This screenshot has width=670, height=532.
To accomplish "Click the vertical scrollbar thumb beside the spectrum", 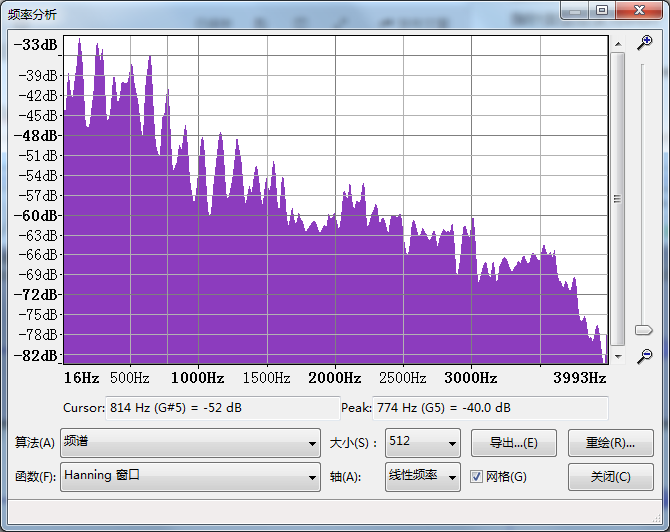I will (x=617, y=199).
